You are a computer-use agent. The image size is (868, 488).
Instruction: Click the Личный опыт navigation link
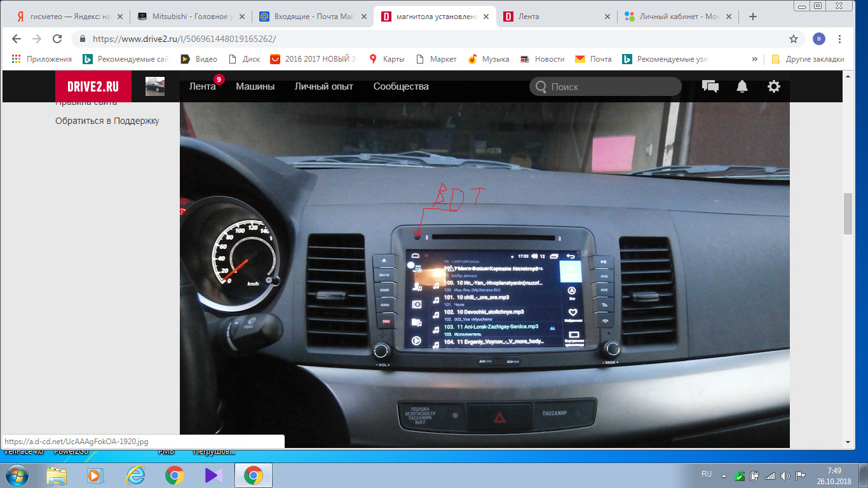coord(323,86)
